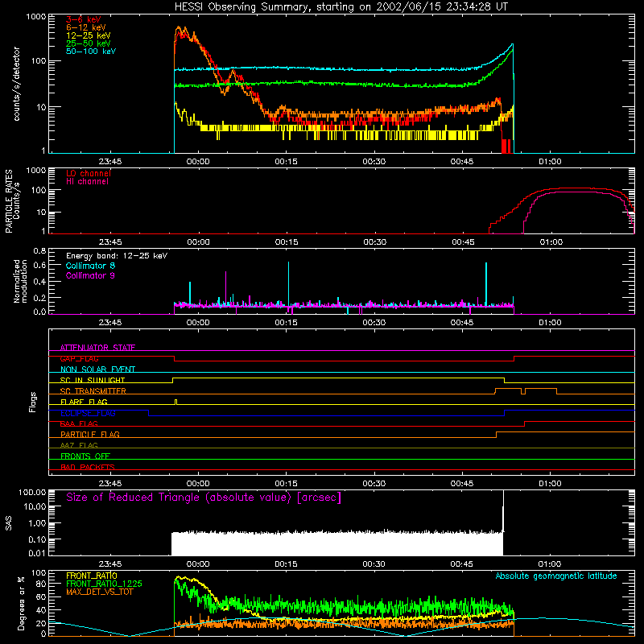Click the MAX_DET_VS_TOT legend label
The image size is (644, 644).
pyautogui.click(x=99, y=592)
